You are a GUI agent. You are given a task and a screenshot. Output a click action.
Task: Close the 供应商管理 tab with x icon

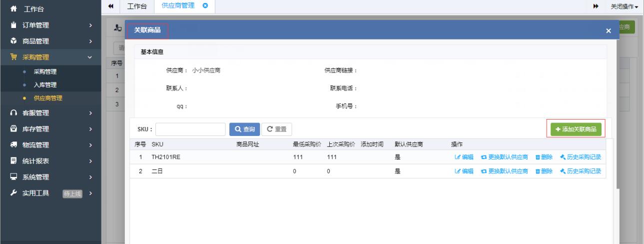coord(205,6)
